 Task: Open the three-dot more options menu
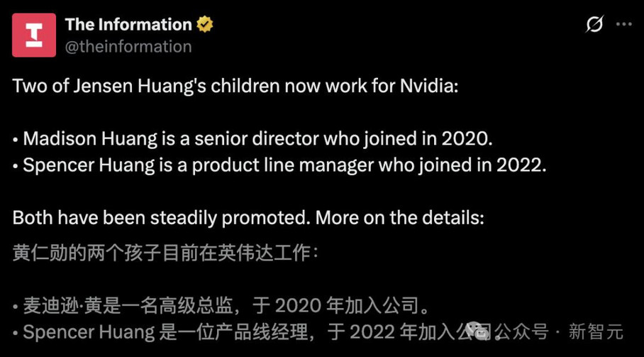[623, 24]
